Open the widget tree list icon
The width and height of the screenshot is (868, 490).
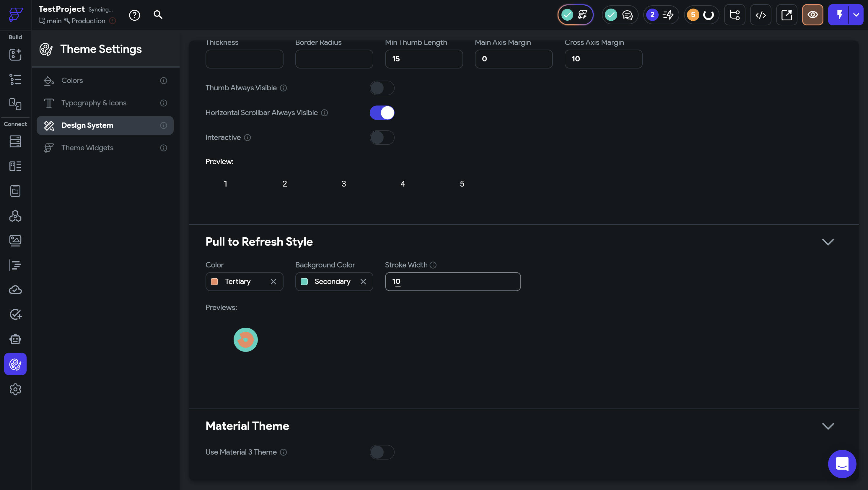pos(15,79)
